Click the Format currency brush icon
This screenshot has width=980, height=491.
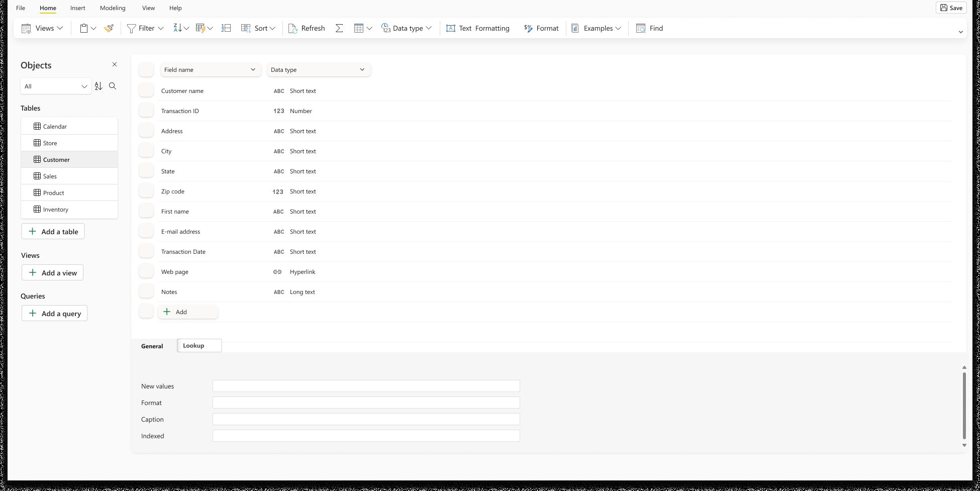(x=528, y=28)
